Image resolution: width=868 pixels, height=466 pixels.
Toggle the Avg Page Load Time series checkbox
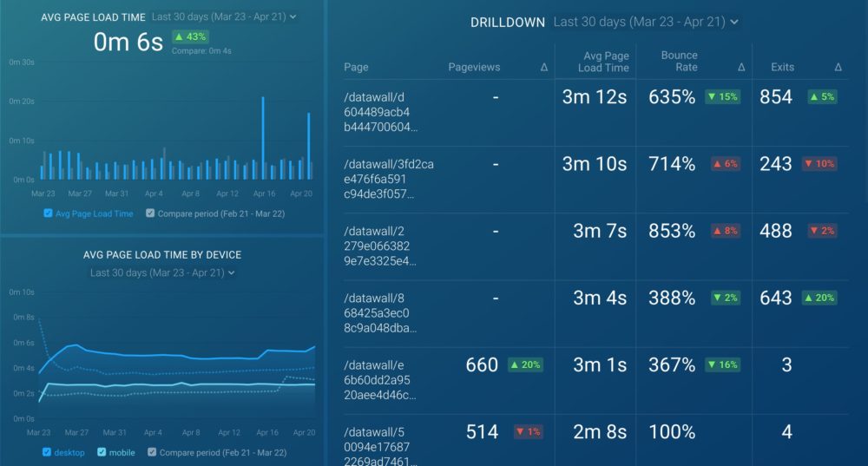[49, 213]
